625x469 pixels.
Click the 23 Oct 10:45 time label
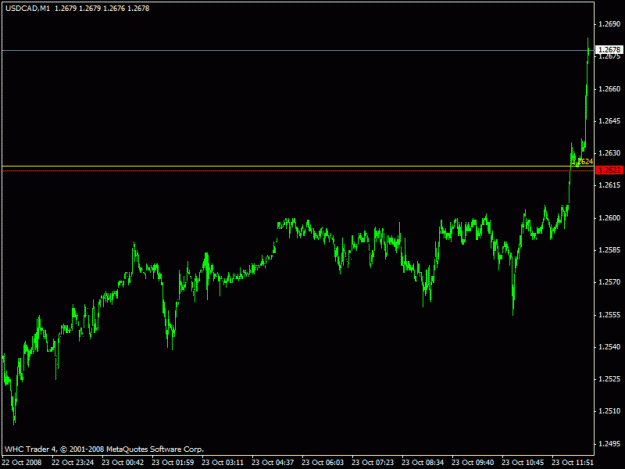(x=523, y=463)
